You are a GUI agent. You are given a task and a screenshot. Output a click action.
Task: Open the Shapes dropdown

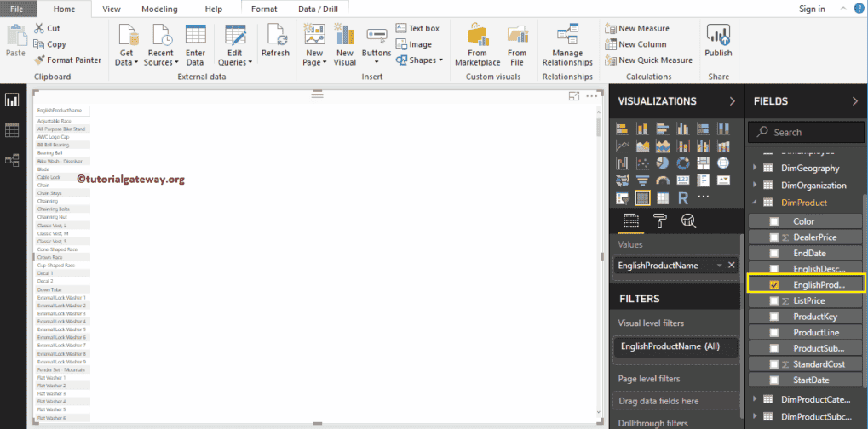click(420, 60)
